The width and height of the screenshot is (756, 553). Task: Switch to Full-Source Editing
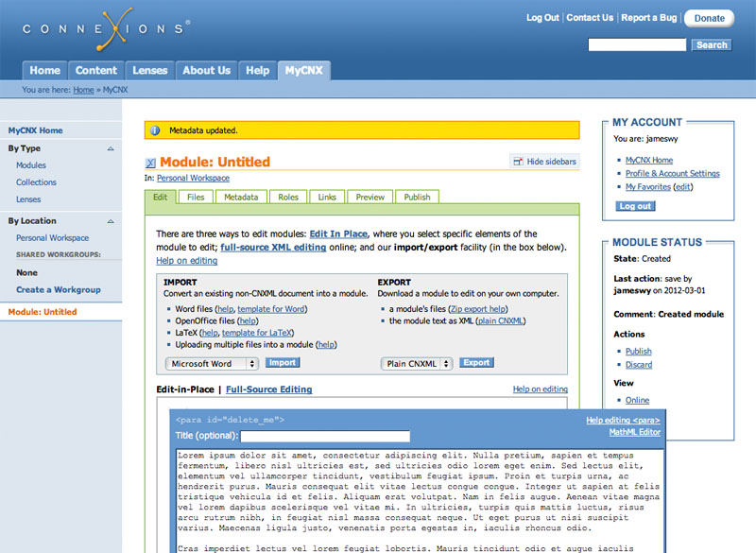268,389
